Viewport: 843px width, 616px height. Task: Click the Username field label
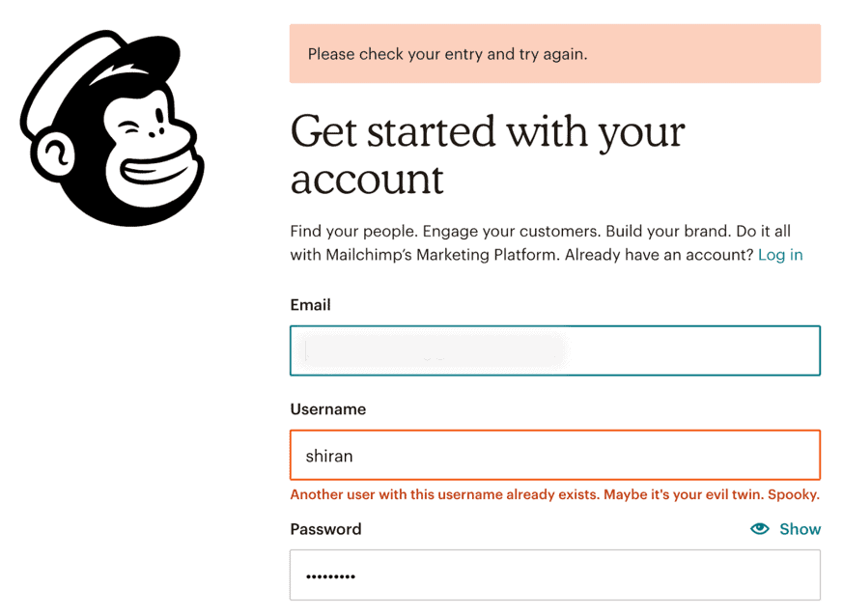[328, 409]
